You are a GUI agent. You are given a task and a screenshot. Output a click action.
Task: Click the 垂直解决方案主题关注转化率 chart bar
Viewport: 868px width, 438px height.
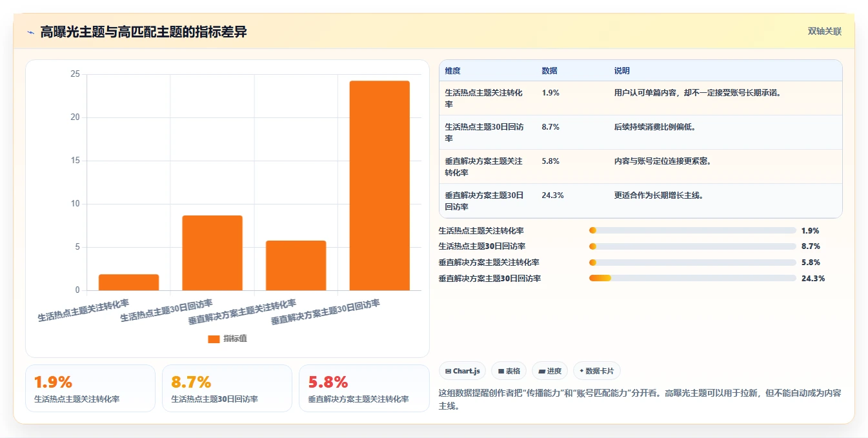click(x=296, y=265)
